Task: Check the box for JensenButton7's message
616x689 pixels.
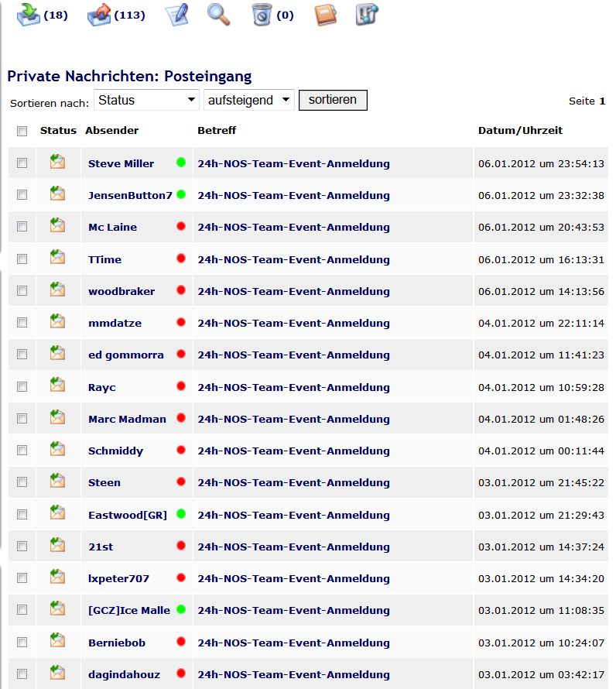Action: (x=22, y=195)
